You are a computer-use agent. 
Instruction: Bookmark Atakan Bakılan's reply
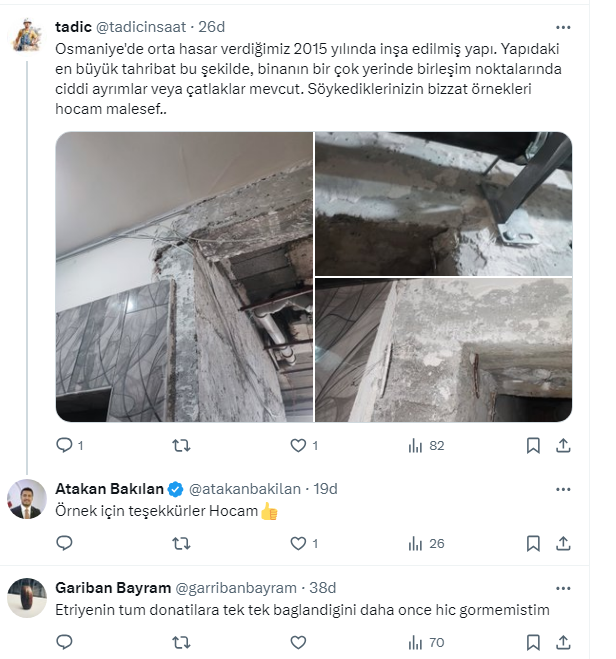(533, 543)
